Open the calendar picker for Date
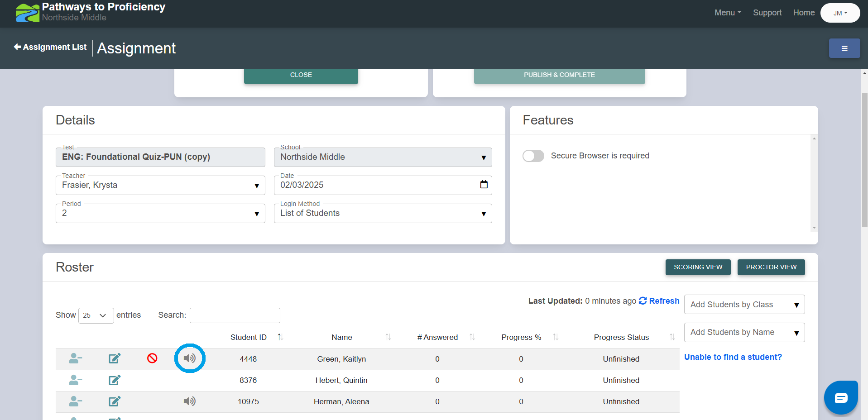 (x=484, y=185)
